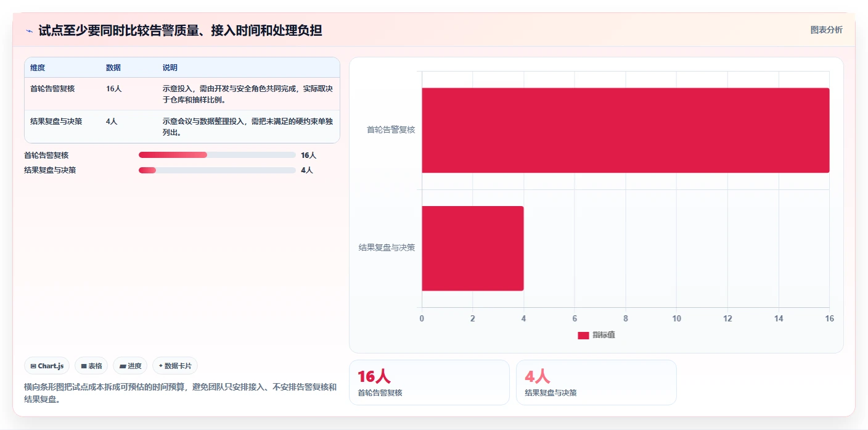Select the Chart.js tag chip
868x430 pixels.
(47, 366)
